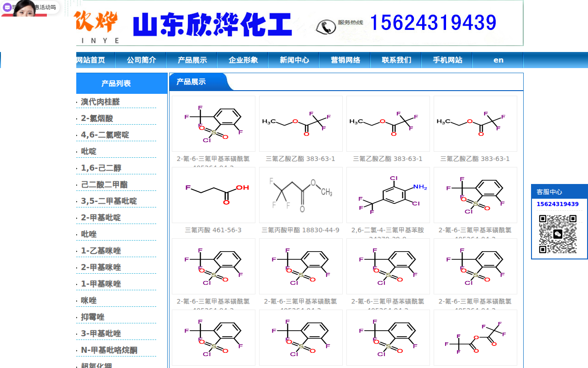Open product link 三氟丙酸 461-56-3
The image size is (588, 368).
[x=213, y=230]
